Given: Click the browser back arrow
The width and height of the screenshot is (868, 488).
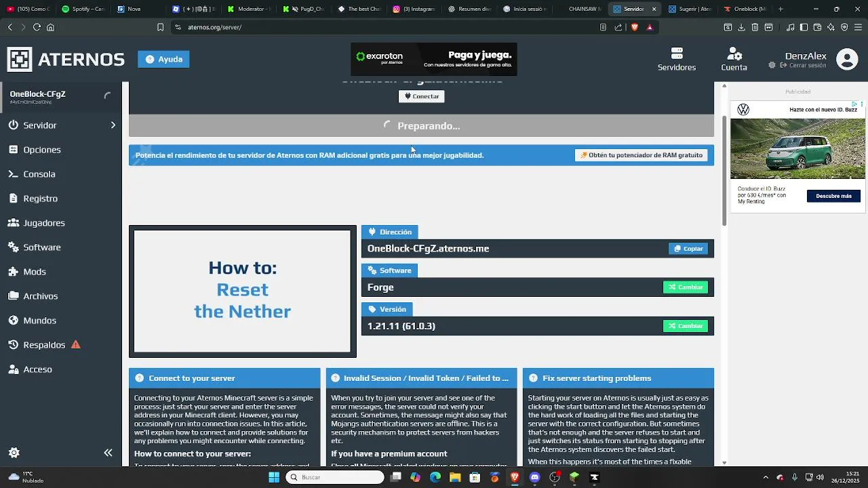Looking at the screenshot, I should (9, 27).
